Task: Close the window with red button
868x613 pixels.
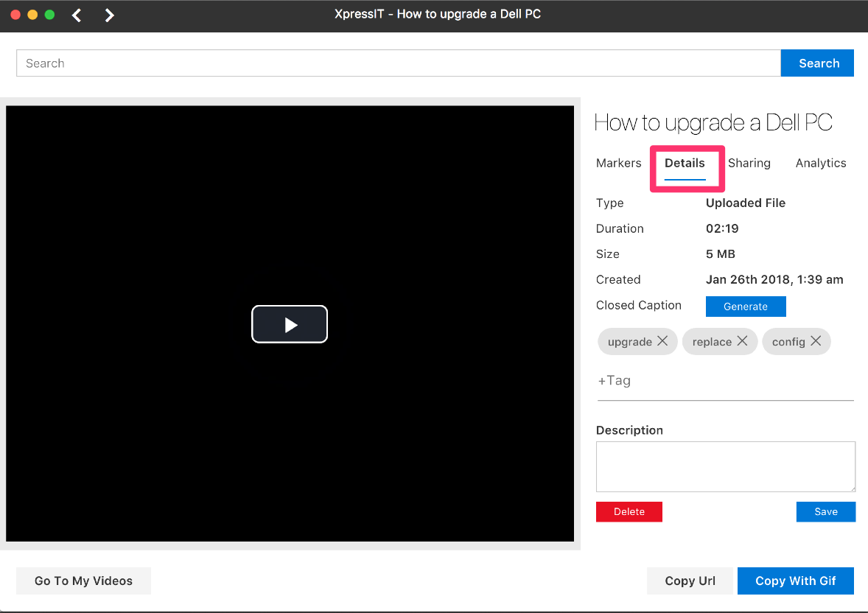Action: click(x=15, y=15)
